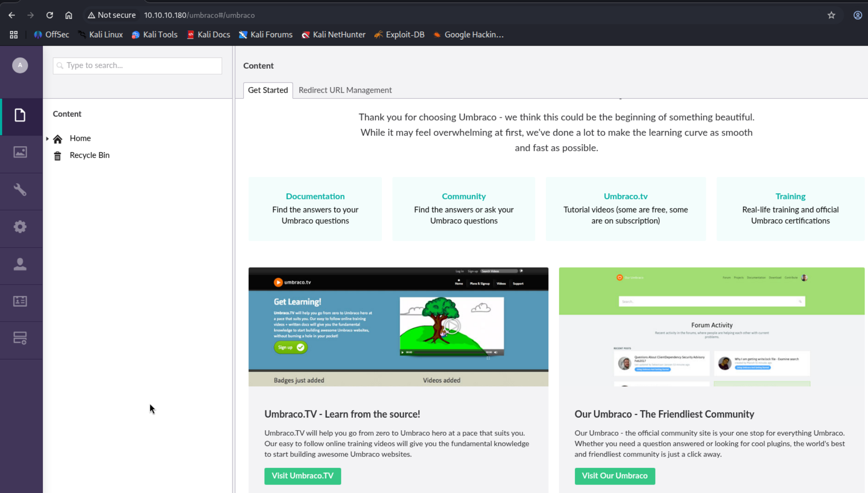Open the OffSec bookmark
Screen dimensions: 868x493
click(52, 35)
